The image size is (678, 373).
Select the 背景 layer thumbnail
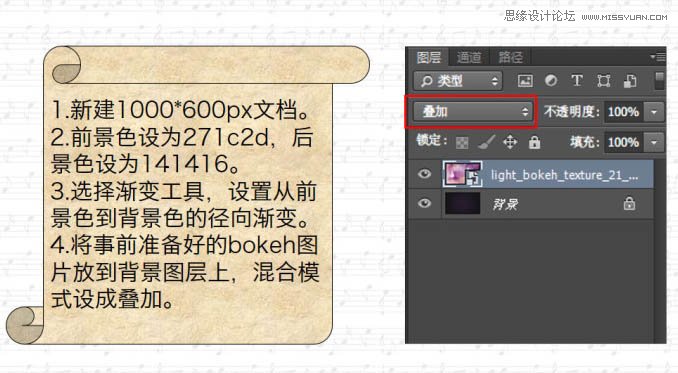462,203
